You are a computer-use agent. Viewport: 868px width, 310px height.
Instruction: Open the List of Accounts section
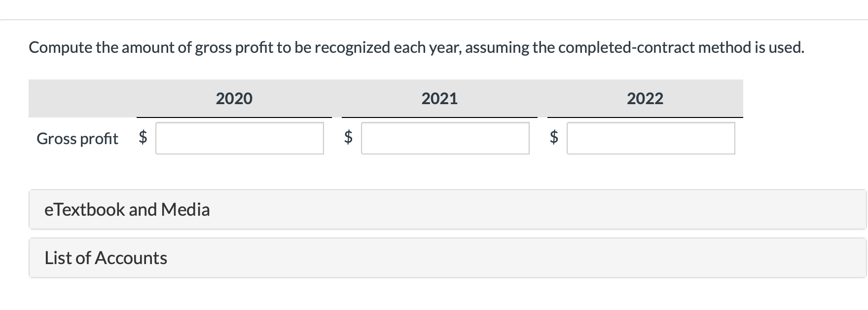106,257
